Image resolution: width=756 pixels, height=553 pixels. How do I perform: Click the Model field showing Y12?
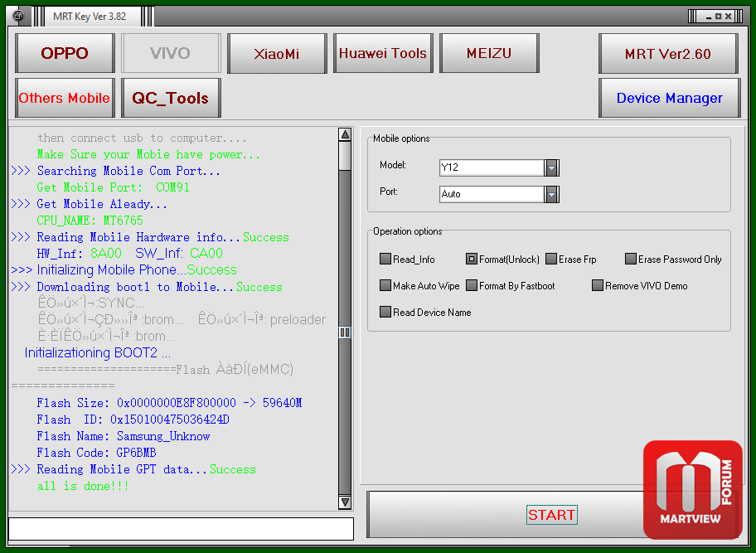pos(492,167)
